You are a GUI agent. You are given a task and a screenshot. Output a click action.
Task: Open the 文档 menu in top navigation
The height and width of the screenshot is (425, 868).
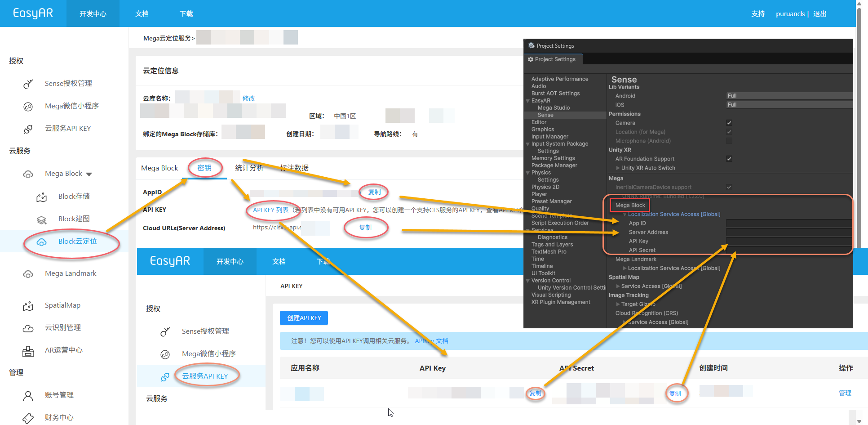pos(142,14)
